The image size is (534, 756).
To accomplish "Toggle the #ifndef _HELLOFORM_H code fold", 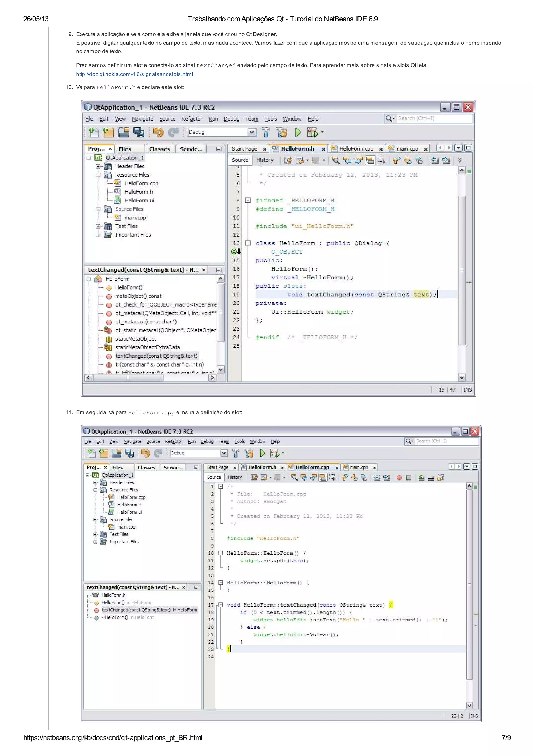I will pos(248,200).
